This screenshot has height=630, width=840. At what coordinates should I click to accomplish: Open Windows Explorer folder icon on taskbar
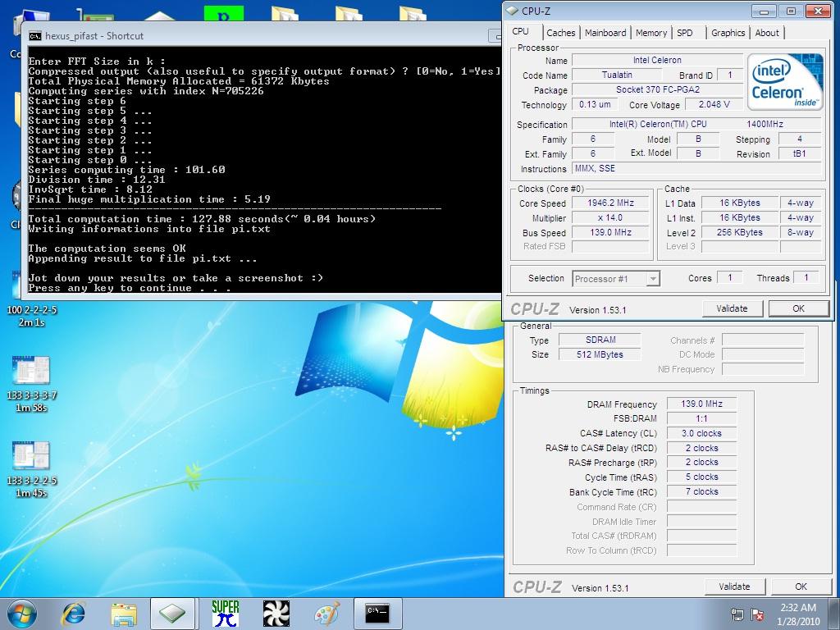(124, 614)
